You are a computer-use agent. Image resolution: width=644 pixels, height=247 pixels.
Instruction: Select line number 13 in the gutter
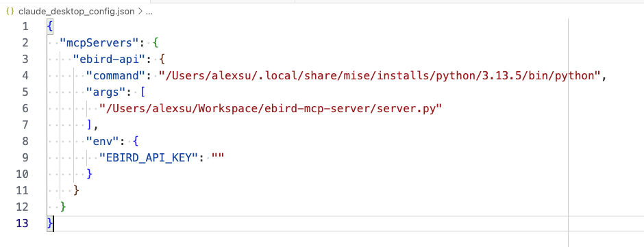(x=23, y=224)
